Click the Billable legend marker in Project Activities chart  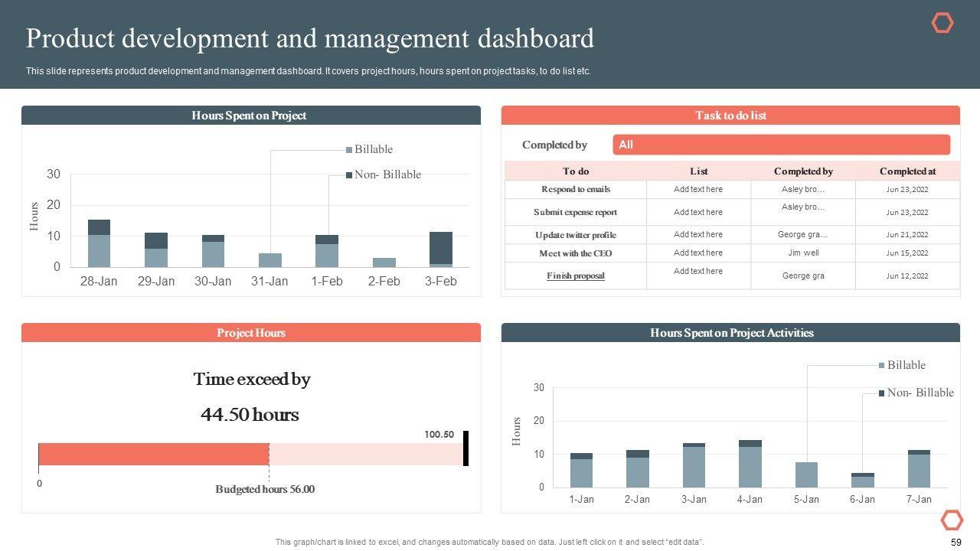click(x=882, y=366)
